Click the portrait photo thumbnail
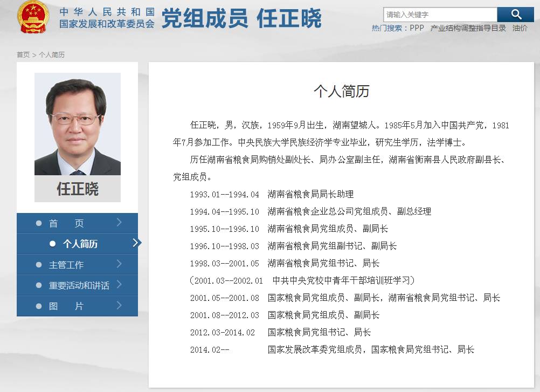540x392 pixels. (78, 124)
